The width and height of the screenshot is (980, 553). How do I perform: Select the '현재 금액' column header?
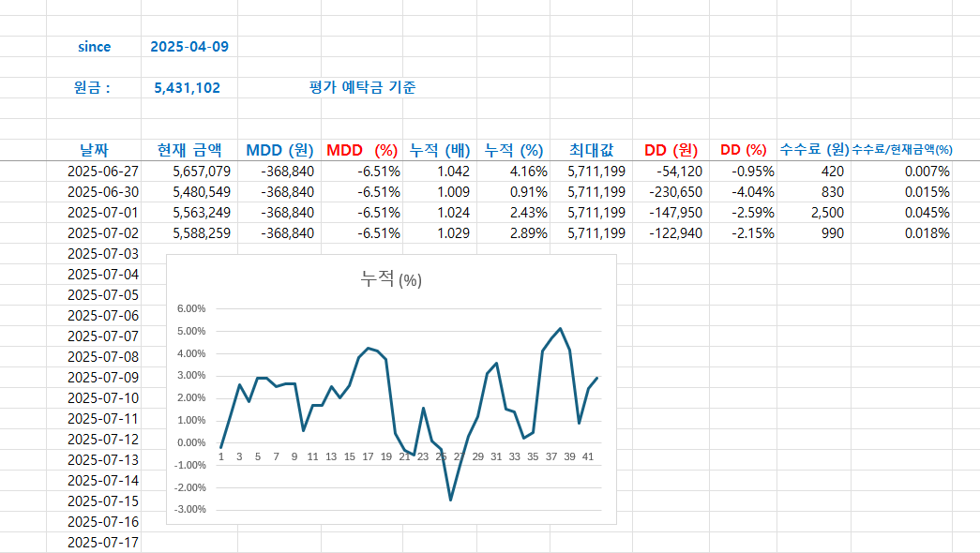(189, 150)
